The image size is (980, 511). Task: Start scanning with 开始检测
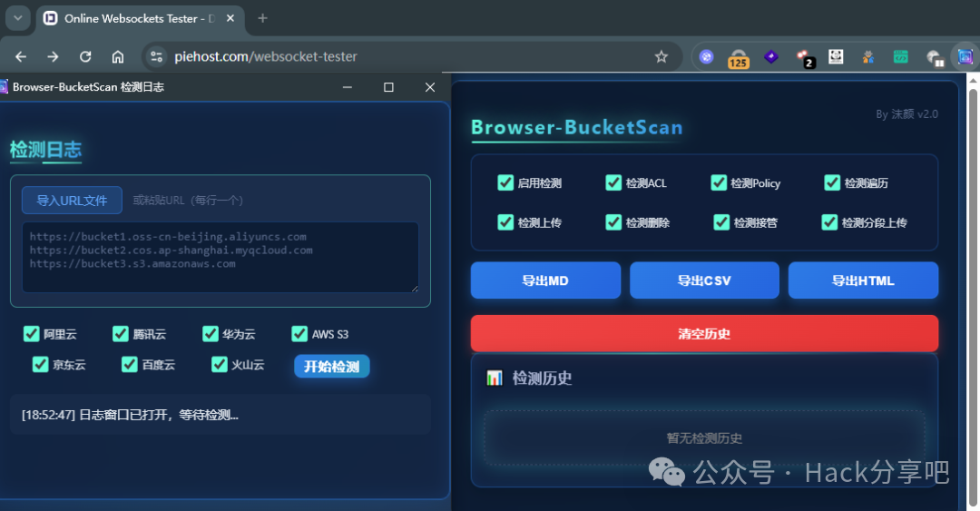[x=332, y=367]
